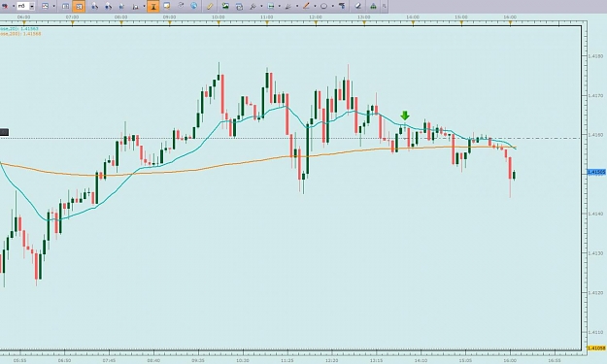Click the grey chain-link icon

pyautogui.click(x=181, y=6)
